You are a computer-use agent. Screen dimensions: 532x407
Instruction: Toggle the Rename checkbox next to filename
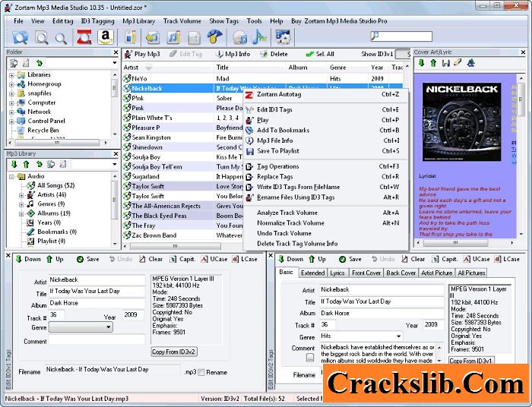click(201, 372)
